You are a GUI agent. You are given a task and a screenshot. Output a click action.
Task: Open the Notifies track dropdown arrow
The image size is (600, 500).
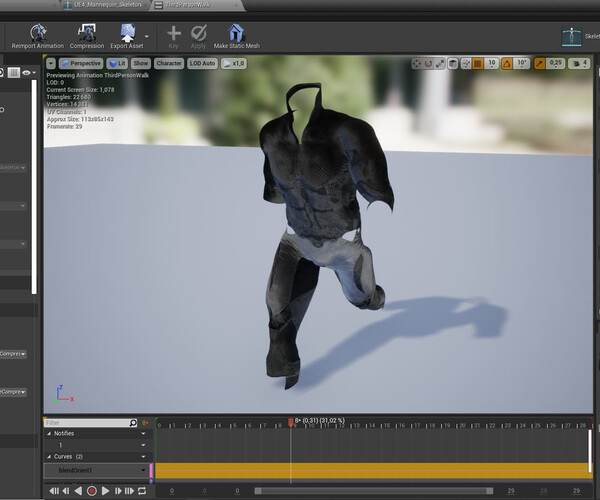click(143, 433)
